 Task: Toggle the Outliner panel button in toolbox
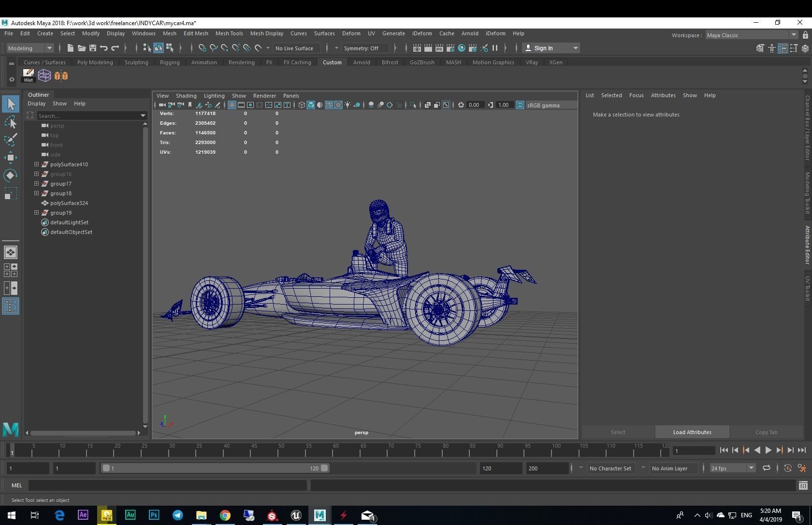[x=11, y=306]
